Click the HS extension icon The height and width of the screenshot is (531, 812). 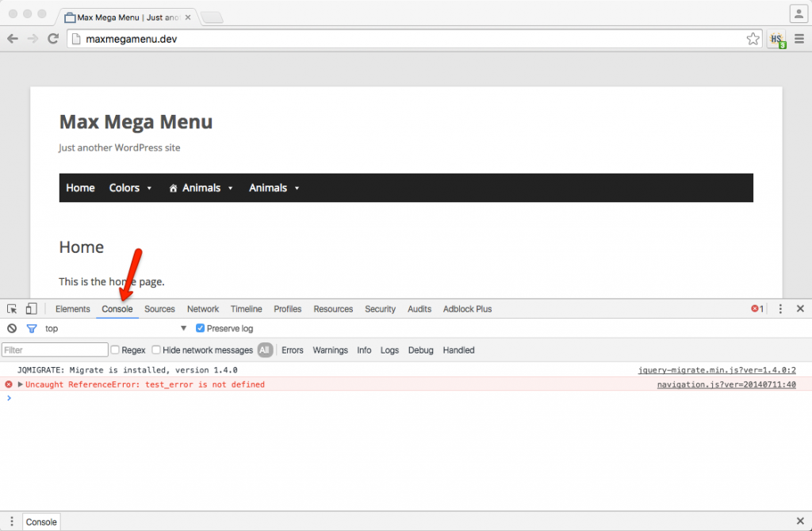pyautogui.click(x=776, y=38)
